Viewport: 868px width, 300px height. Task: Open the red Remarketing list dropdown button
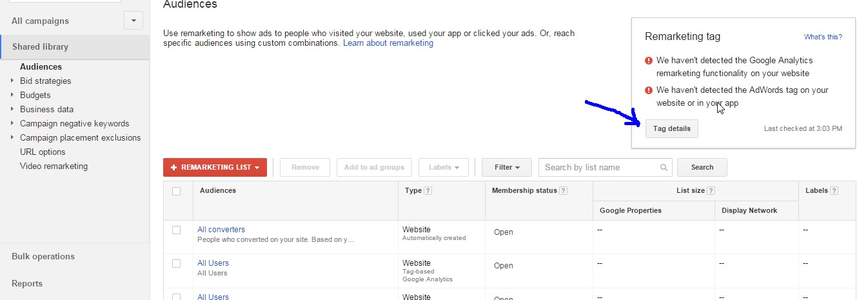215,167
